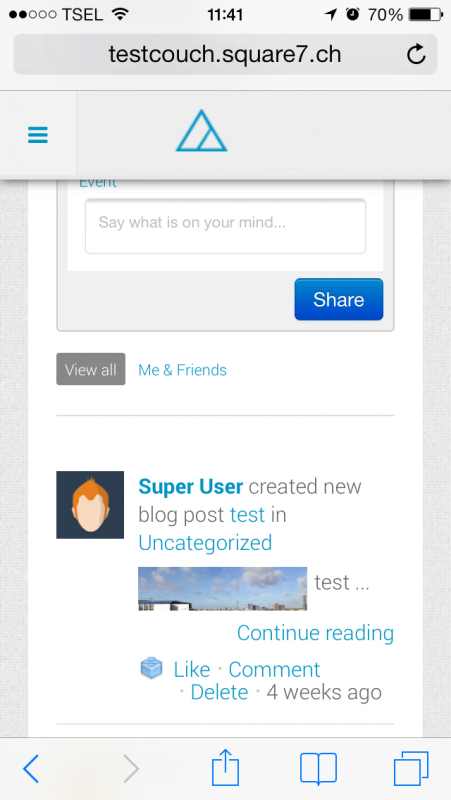Open the Safari share sheet icon
The height and width of the screenshot is (800, 451).
pos(225,766)
